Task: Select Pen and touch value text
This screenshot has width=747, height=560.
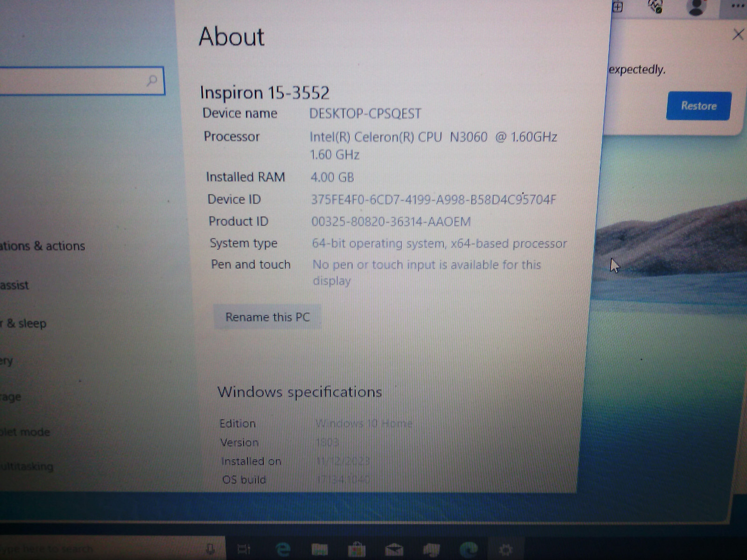Action: pos(427,273)
